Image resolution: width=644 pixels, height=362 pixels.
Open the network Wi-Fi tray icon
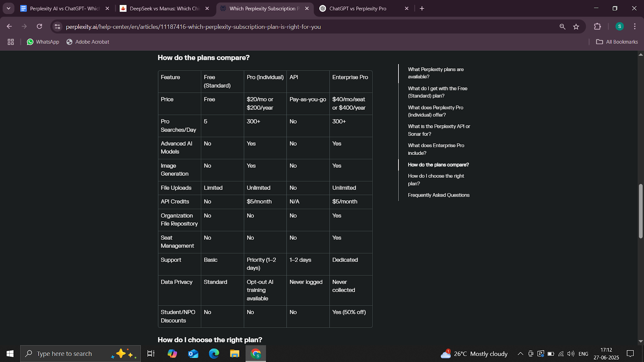coord(561,354)
